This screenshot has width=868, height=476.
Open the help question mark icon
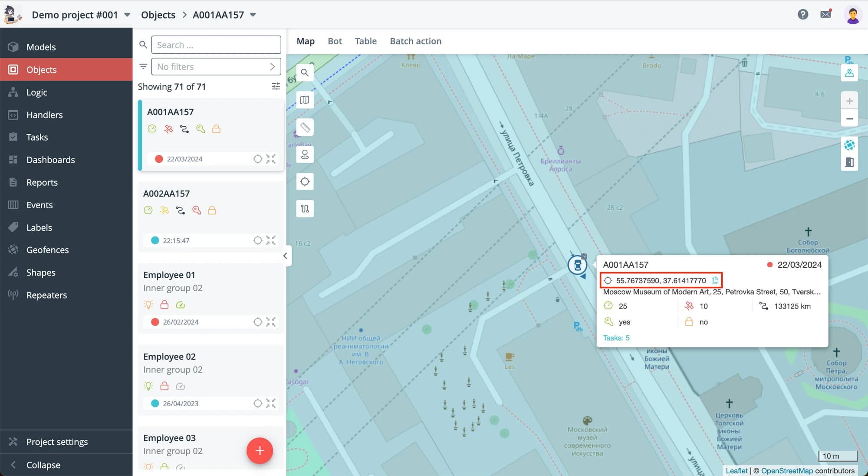[x=802, y=14]
